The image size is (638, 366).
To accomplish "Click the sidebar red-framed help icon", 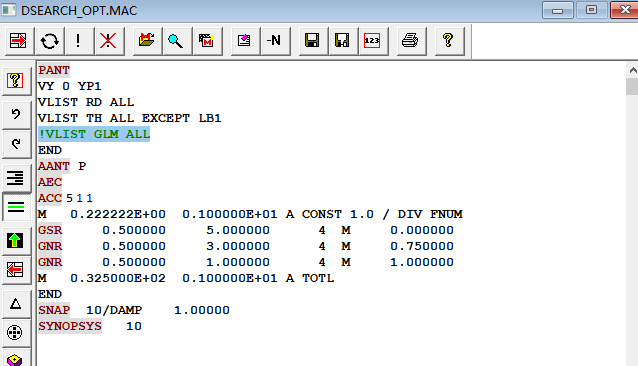I will click(15, 81).
